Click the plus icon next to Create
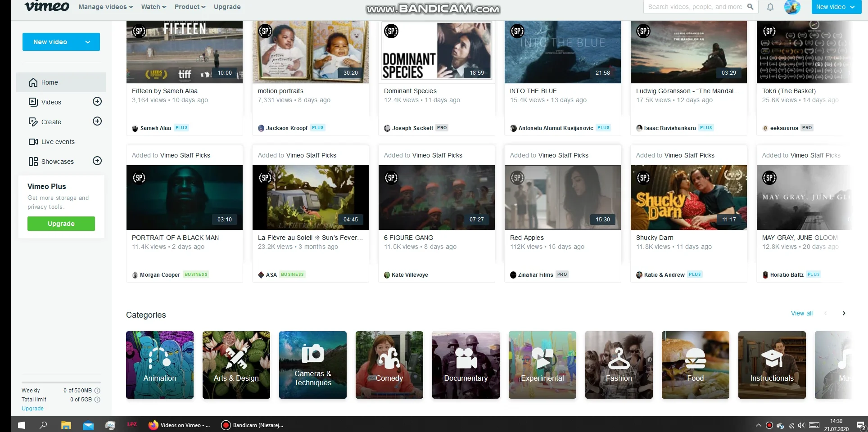 (97, 121)
